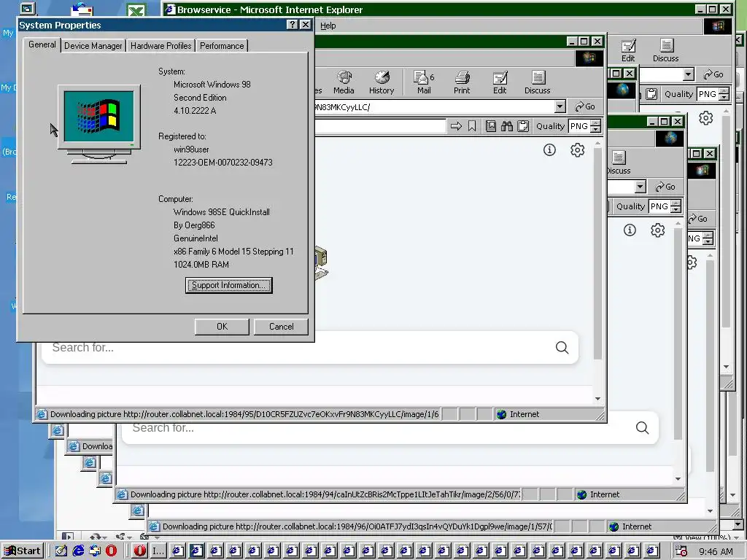
Task: Expand the address dropdown in the Browservice titled window
Action: click(688, 74)
